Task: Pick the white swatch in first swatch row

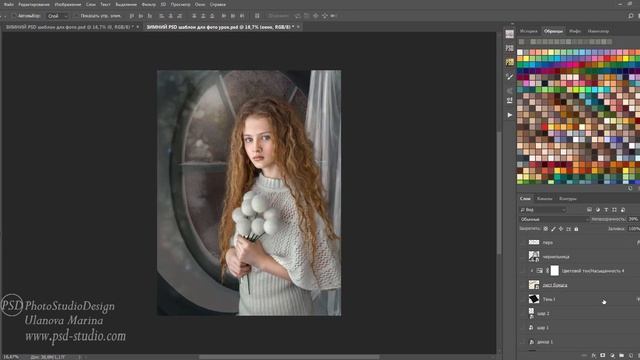Action: [x=520, y=52]
